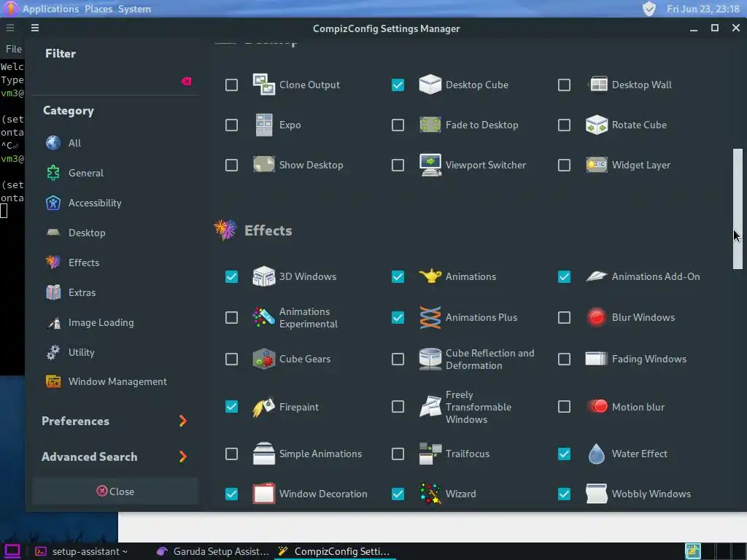The height and width of the screenshot is (560, 747).
Task: Click the Window Decoration plugin icon
Action: coord(263,494)
